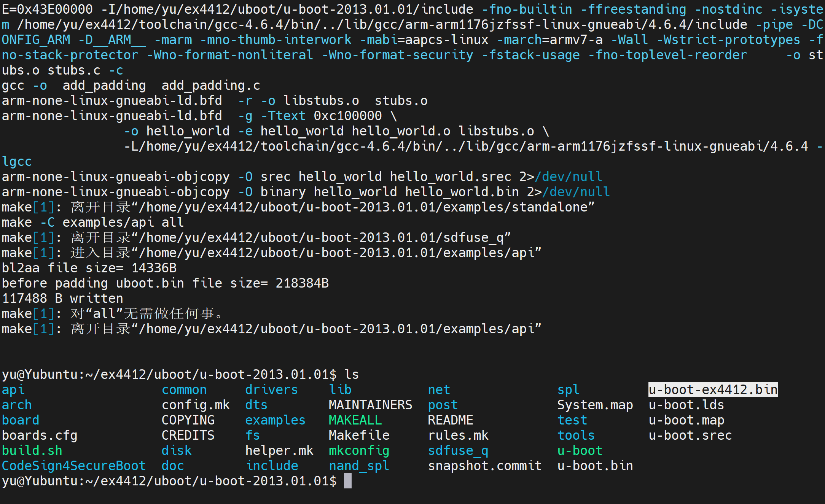This screenshot has height=504, width=825.
Task: Click the terminal cursor at prompt
Action: tap(347, 481)
